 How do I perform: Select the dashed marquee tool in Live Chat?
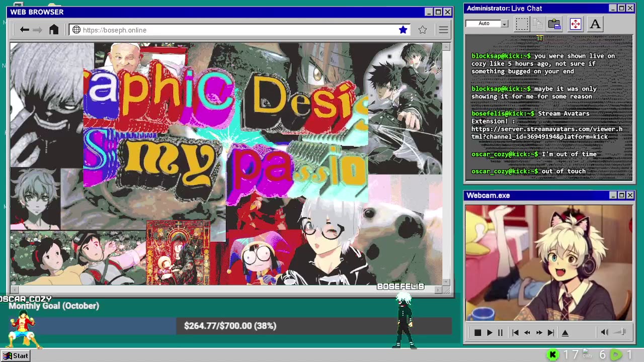click(522, 24)
